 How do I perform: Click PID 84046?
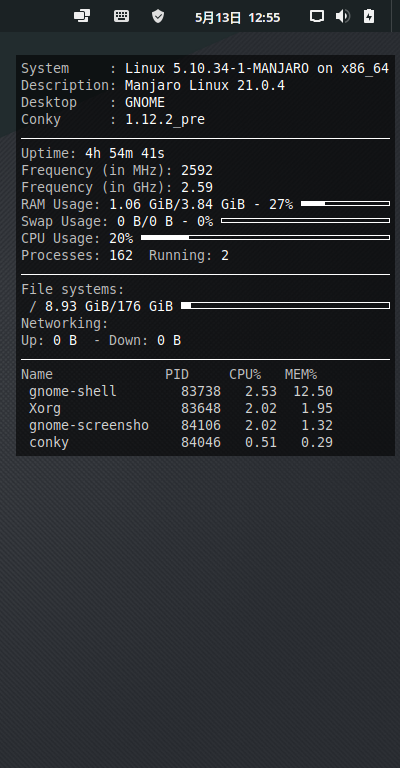(x=201, y=443)
